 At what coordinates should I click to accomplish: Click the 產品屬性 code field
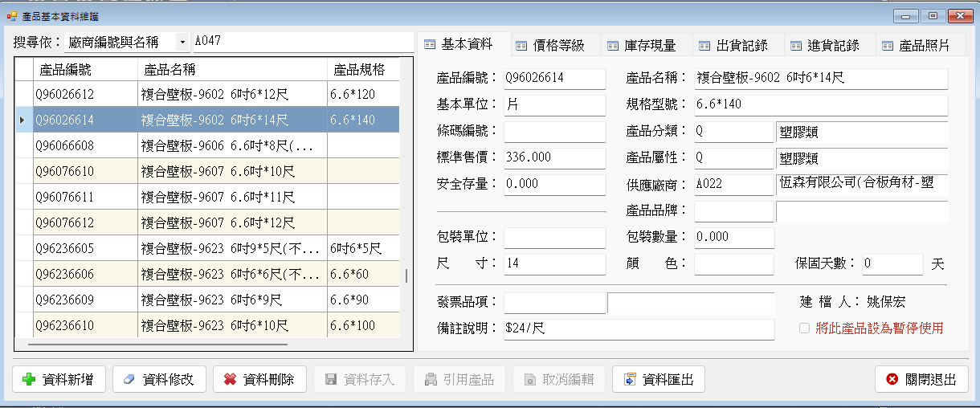tap(733, 158)
